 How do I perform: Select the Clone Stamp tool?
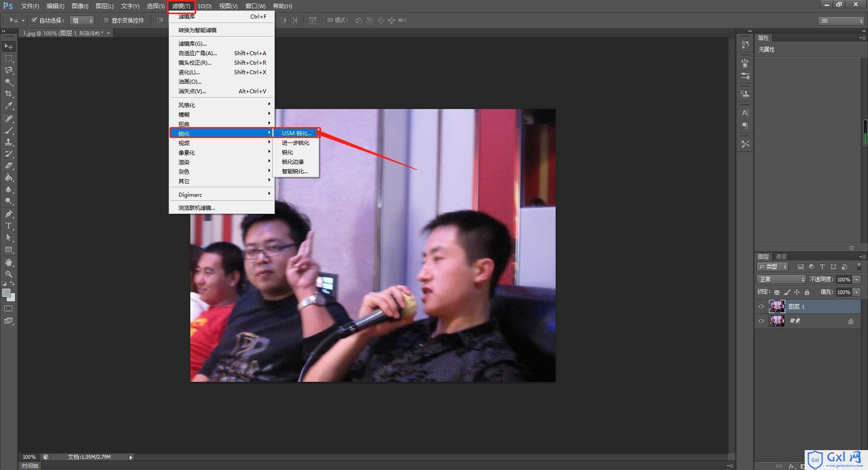coord(9,142)
